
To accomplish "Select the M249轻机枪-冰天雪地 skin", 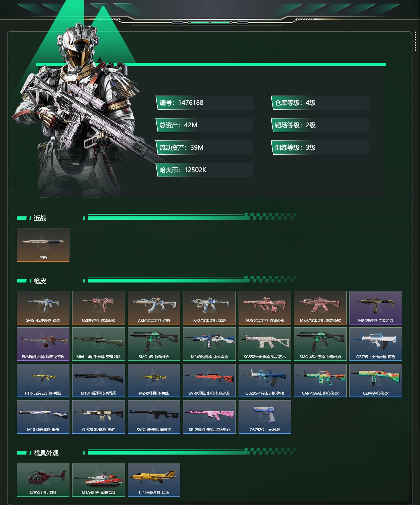I will point(209,344).
